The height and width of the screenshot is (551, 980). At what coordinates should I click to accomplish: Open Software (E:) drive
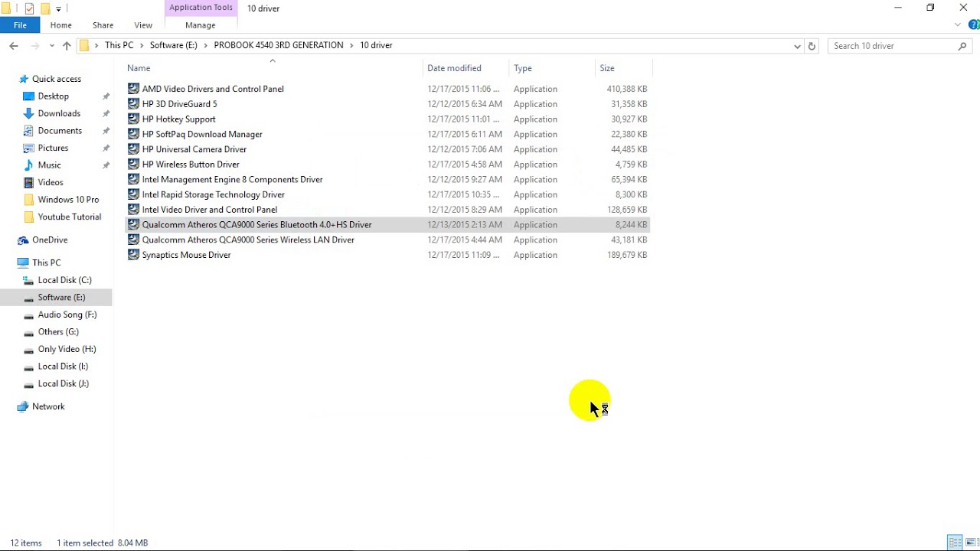pyautogui.click(x=61, y=297)
